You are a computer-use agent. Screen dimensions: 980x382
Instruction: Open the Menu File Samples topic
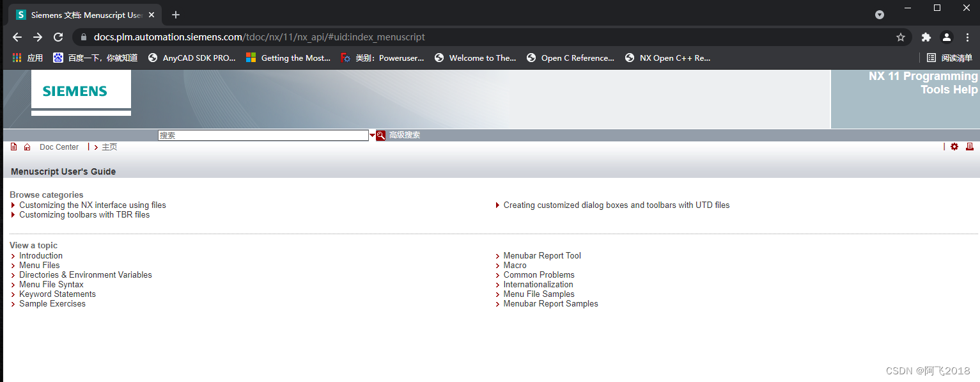point(539,294)
